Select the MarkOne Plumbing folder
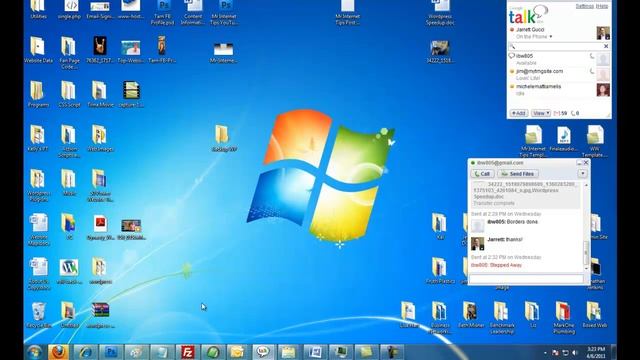 click(x=564, y=318)
